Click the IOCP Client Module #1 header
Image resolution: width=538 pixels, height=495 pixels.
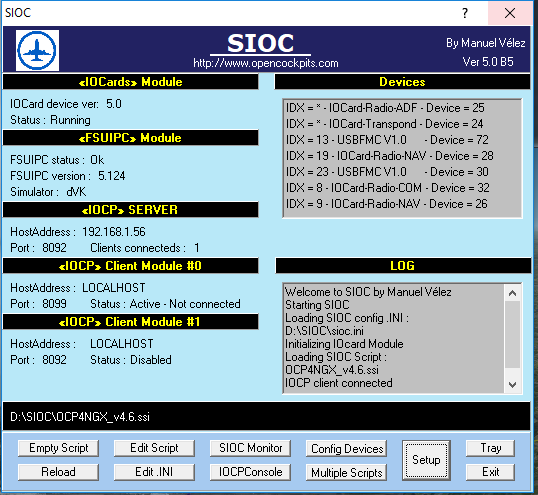point(130,322)
